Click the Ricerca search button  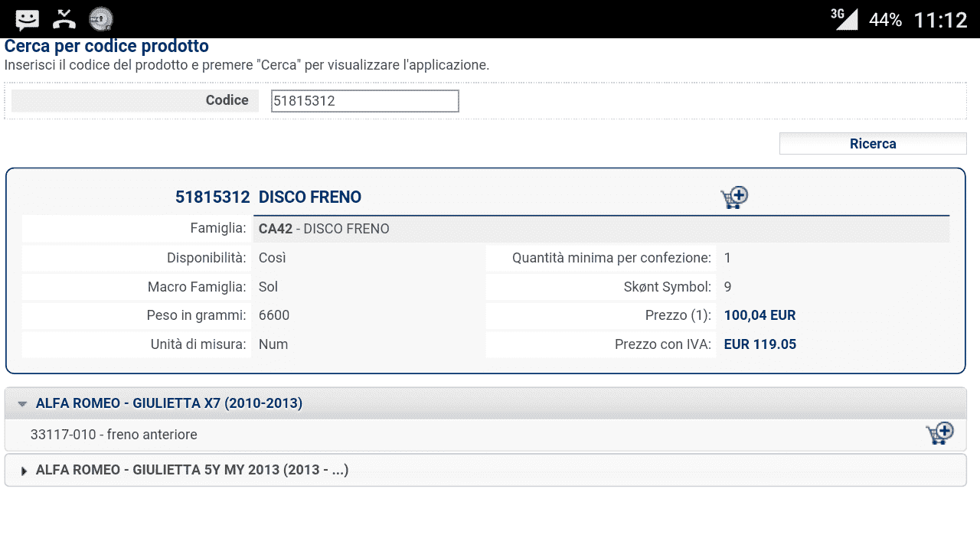click(x=873, y=144)
